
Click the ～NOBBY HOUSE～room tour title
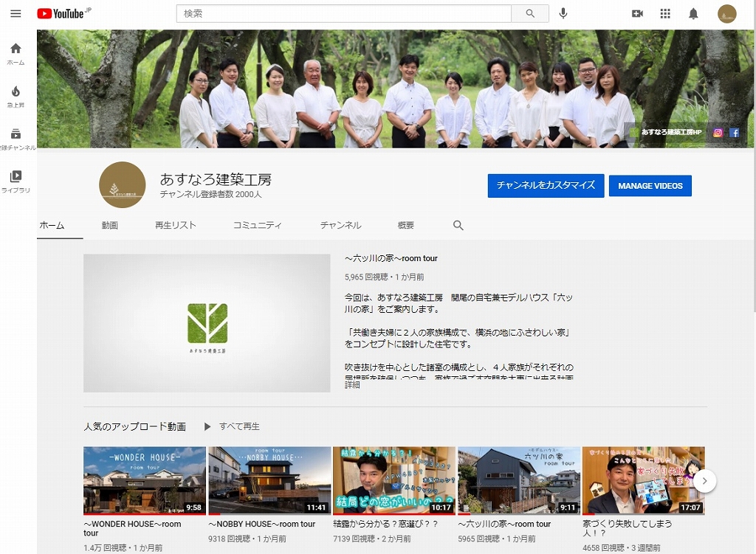point(262,524)
